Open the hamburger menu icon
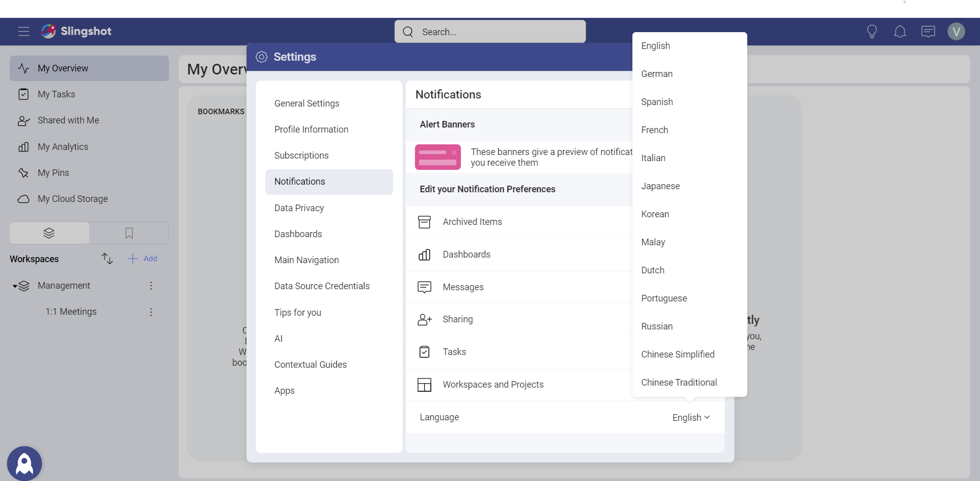The height and width of the screenshot is (481, 980). click(x=23, y=32)
